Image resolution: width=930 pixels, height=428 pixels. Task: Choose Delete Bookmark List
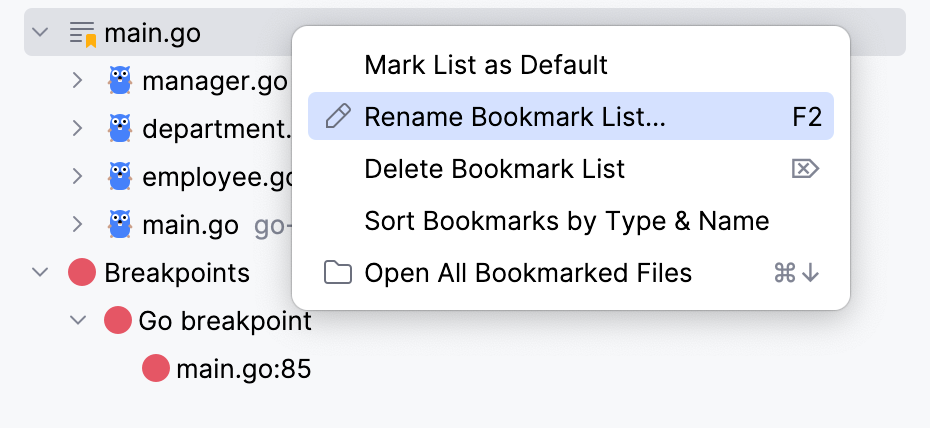(495, 169)
